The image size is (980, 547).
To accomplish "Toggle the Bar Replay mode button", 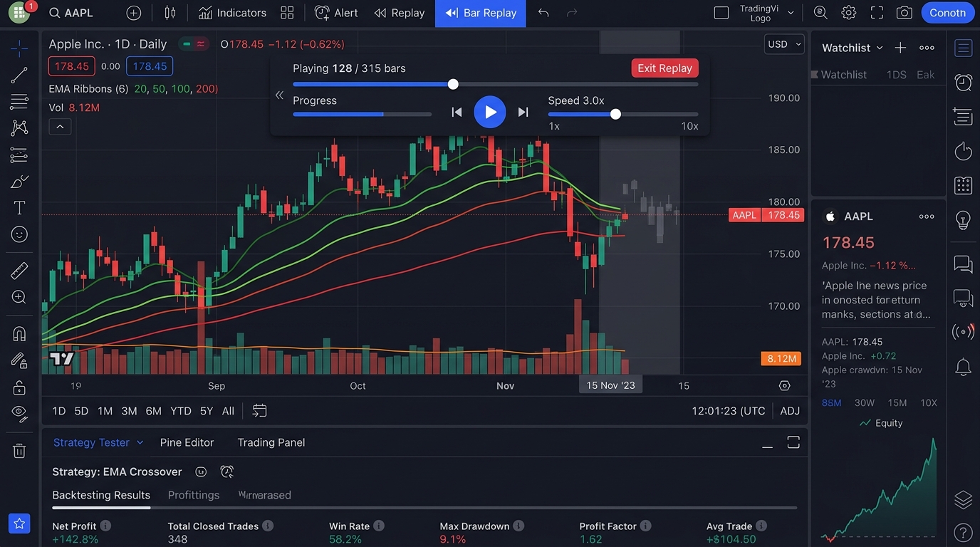I will tap(481, 13).
